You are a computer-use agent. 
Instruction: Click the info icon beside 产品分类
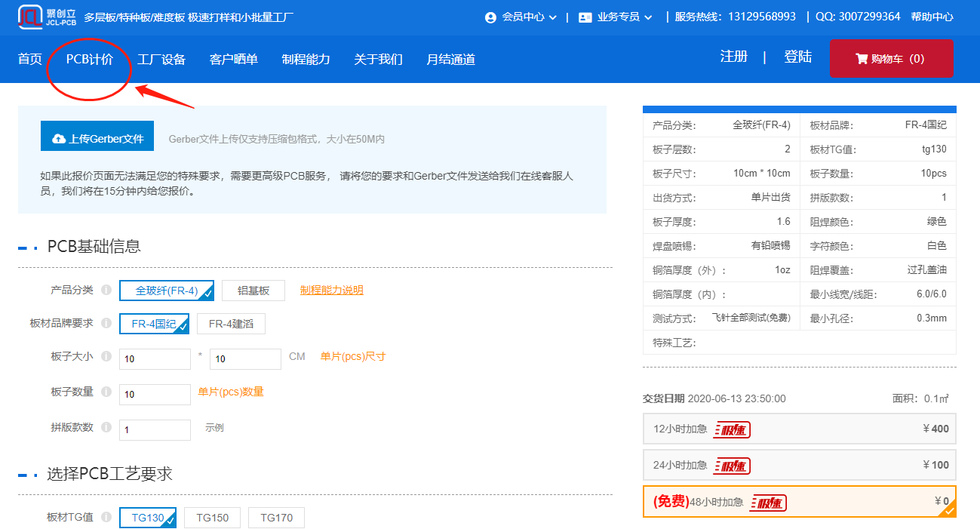106,290
